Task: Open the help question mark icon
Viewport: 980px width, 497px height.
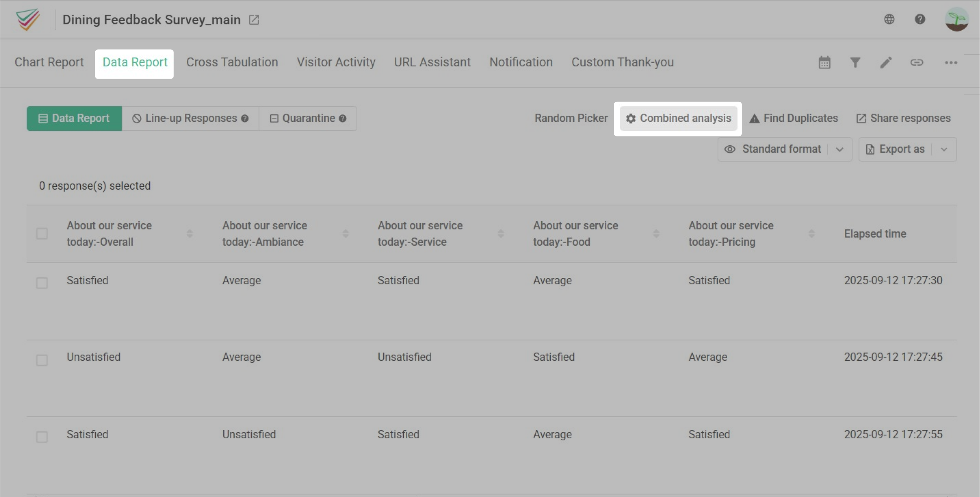Action: 920,19
